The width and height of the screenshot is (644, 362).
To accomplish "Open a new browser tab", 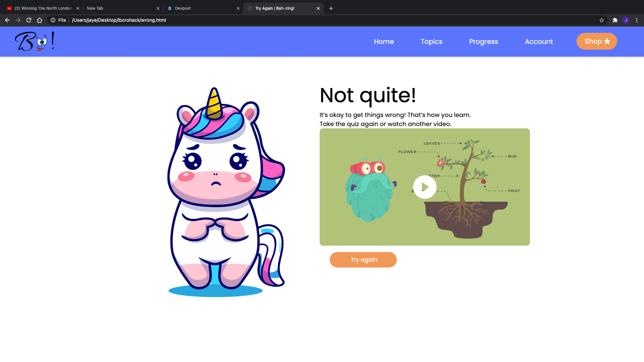I will (331, 8).
